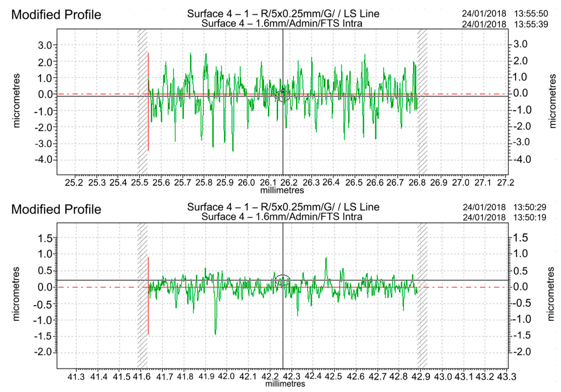Click the circular cursor marker in top profile
Image resolution: width=561 pixels, height=392 pixels.
point(283,96)
